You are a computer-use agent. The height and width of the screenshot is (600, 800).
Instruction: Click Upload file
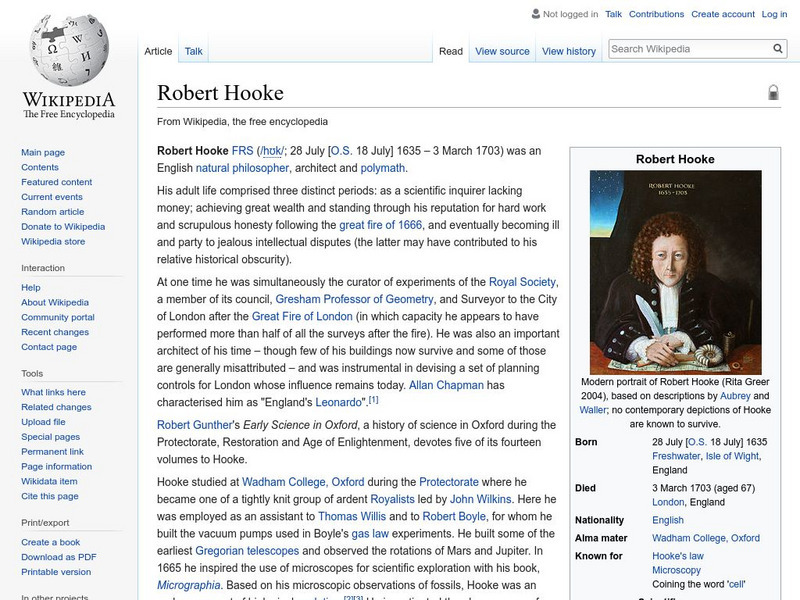pos(43,421)
